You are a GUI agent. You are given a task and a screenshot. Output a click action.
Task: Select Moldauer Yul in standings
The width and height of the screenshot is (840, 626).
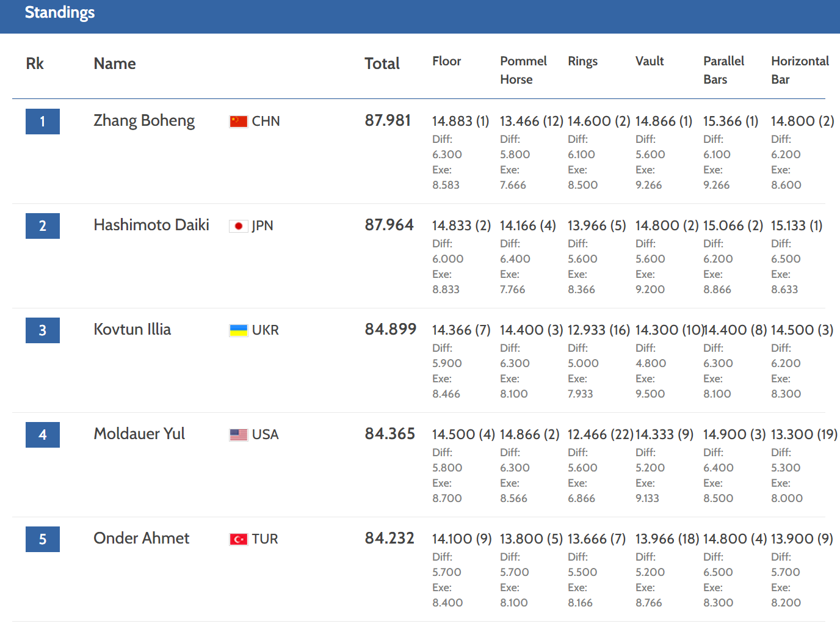[x=139, y=434]
